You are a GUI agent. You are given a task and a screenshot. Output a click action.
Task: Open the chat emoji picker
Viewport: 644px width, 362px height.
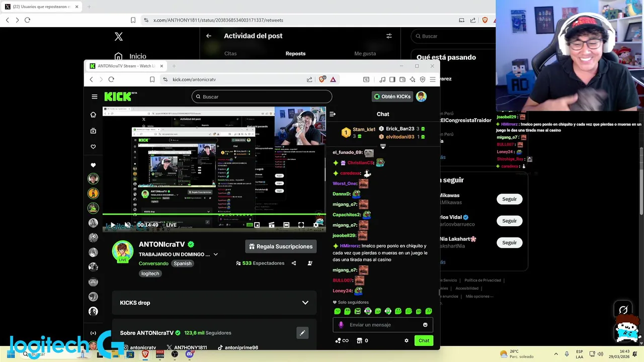pyautogui.click(x=425, y=325)
